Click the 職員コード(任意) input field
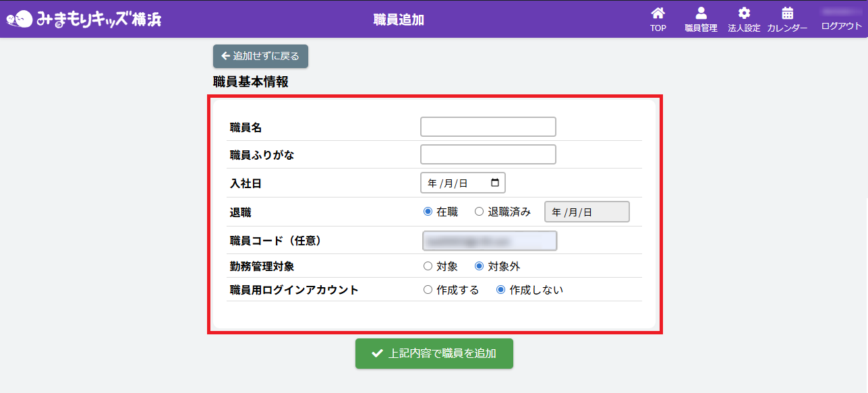The image size is (868, 393). 489,241
